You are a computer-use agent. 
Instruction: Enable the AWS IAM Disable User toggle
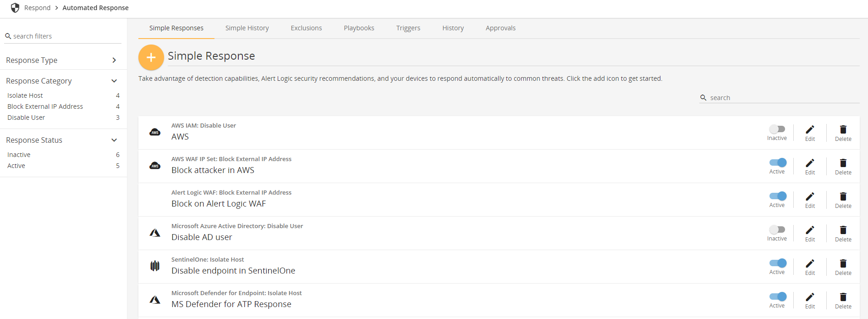click(x=777, y=129)
